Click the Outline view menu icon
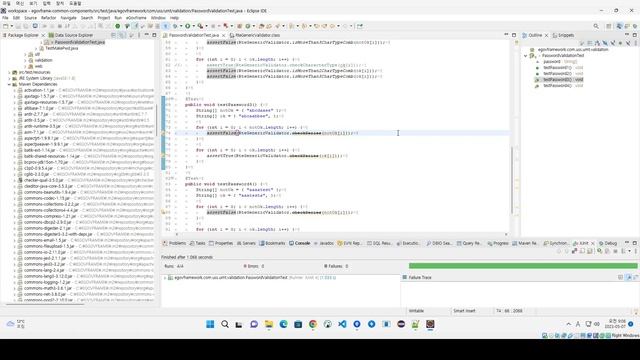This screenshot has width=640, height=360. (635, 43)
